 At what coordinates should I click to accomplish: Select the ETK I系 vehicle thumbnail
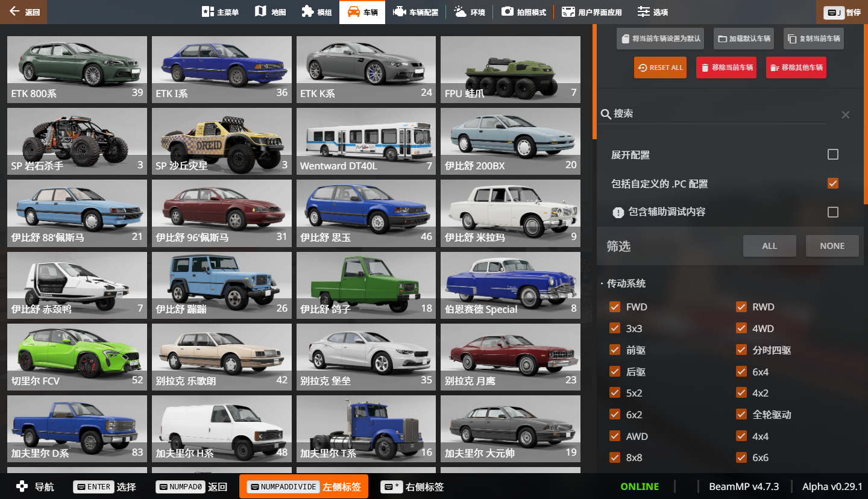pyautogui.click(x=222, y=69)
